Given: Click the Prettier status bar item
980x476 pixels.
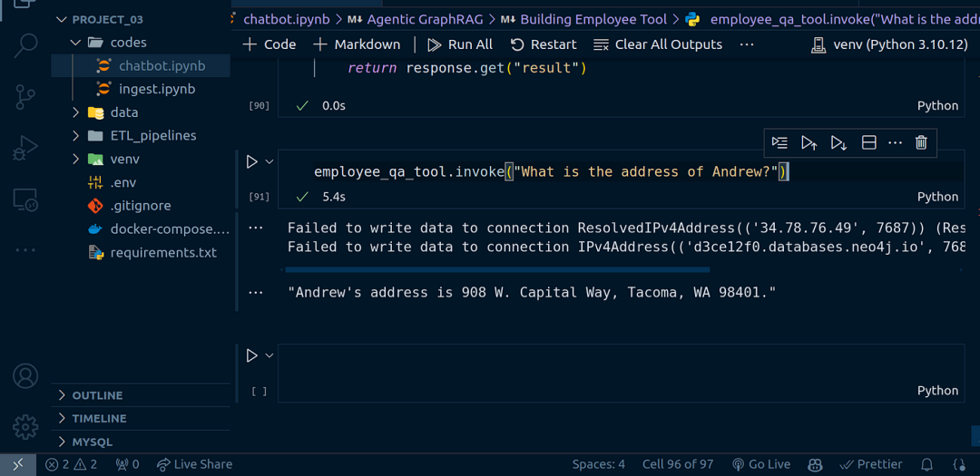Looking at the screenshot, I should (x=871, y=464).
